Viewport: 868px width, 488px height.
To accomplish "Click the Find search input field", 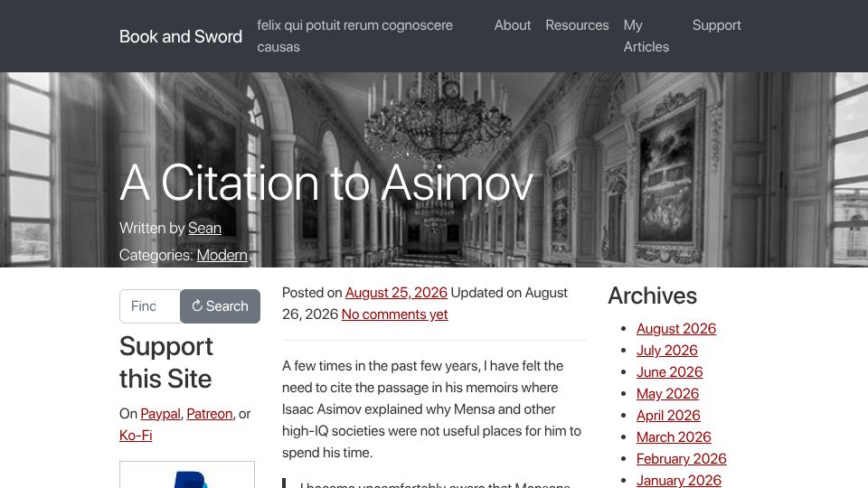I will (x=150, y=306).
